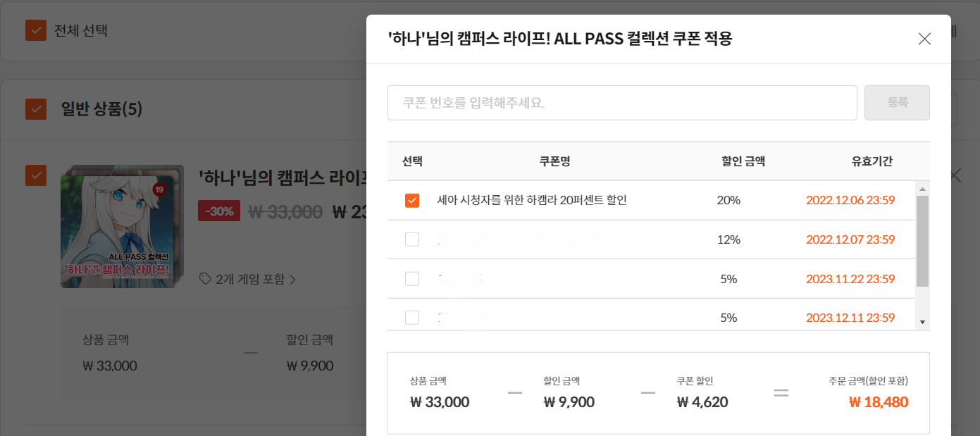Expand the 2개 게임 포함 chevron
The height and width of the screenshot is (436, 980).
click(293, 280)
